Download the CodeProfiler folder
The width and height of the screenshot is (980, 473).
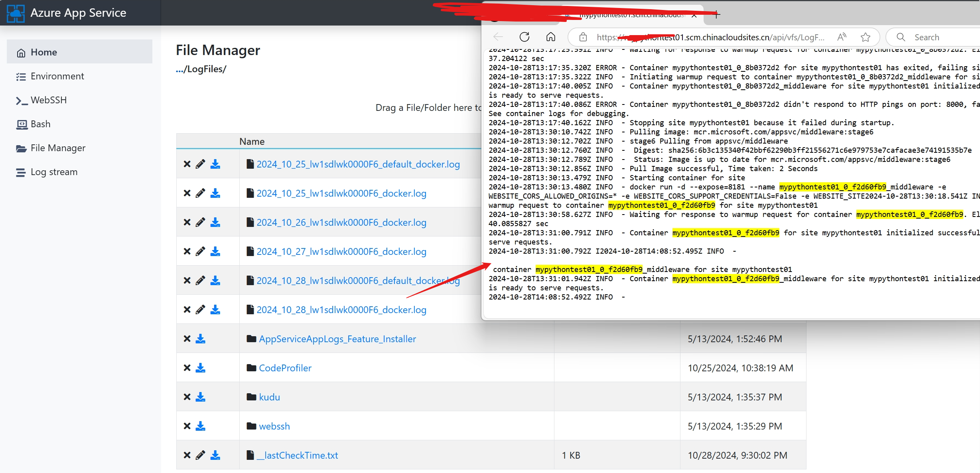[200, 368]
